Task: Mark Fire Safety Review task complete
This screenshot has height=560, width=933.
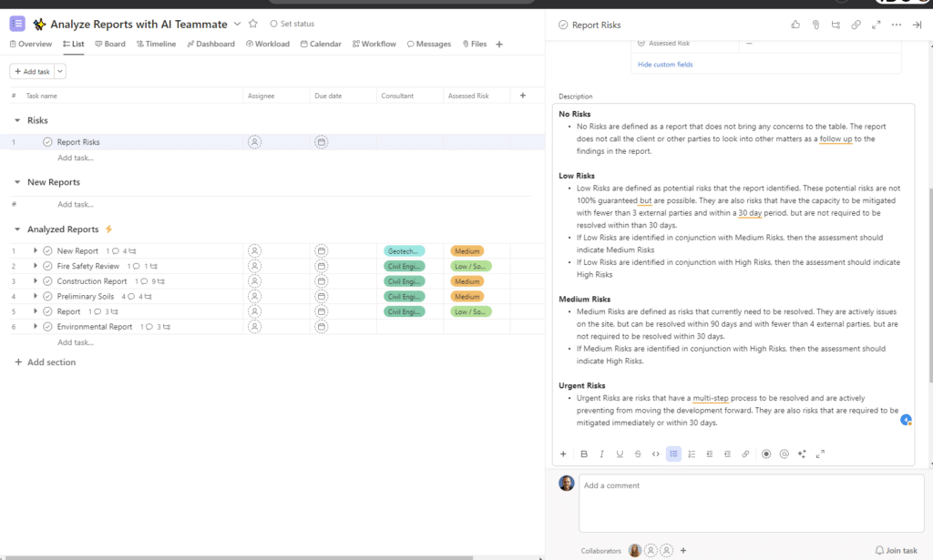Action: coord(47,266)
